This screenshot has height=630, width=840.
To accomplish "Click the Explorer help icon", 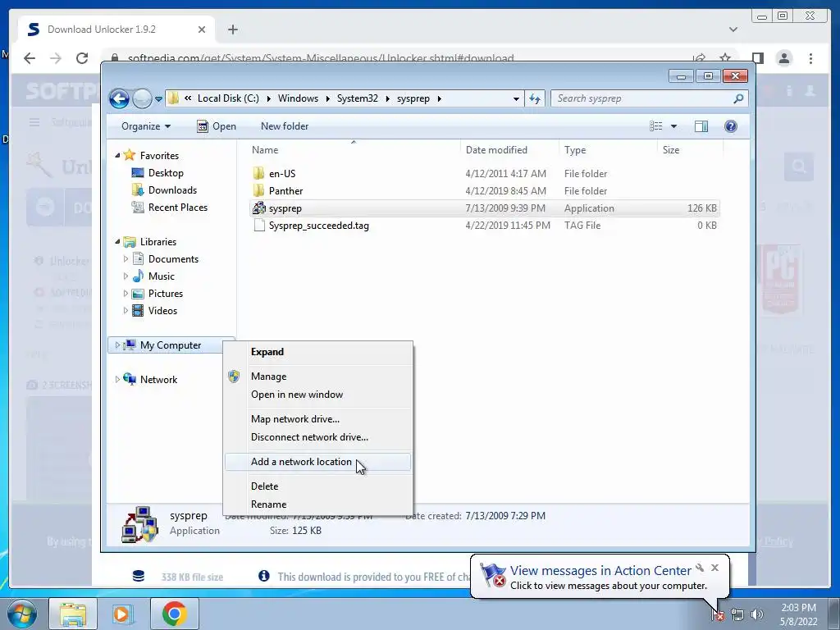I will [x=731, y=126].
